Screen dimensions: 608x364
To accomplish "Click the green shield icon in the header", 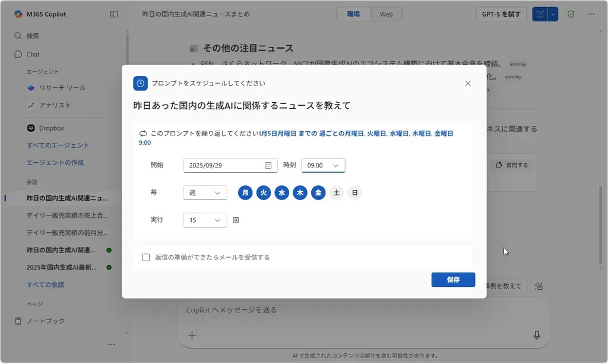I will (x=571, y=14).
